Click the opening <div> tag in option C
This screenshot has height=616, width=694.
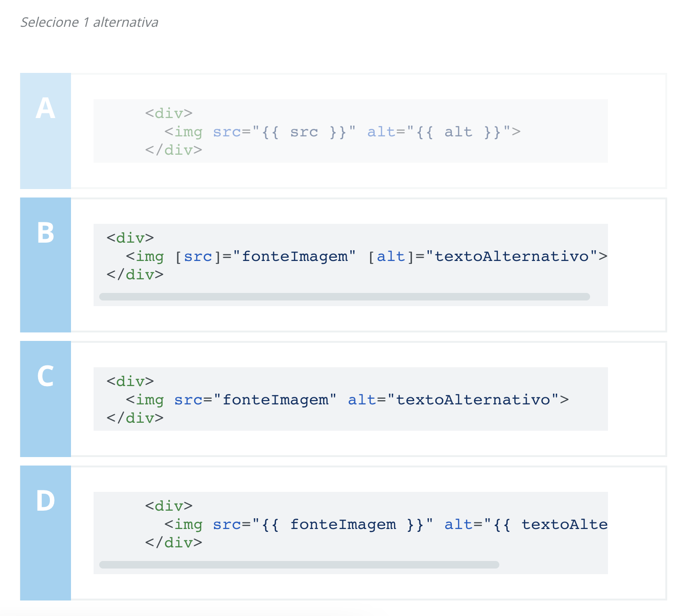pyautogui.click(x=130, y=381)
